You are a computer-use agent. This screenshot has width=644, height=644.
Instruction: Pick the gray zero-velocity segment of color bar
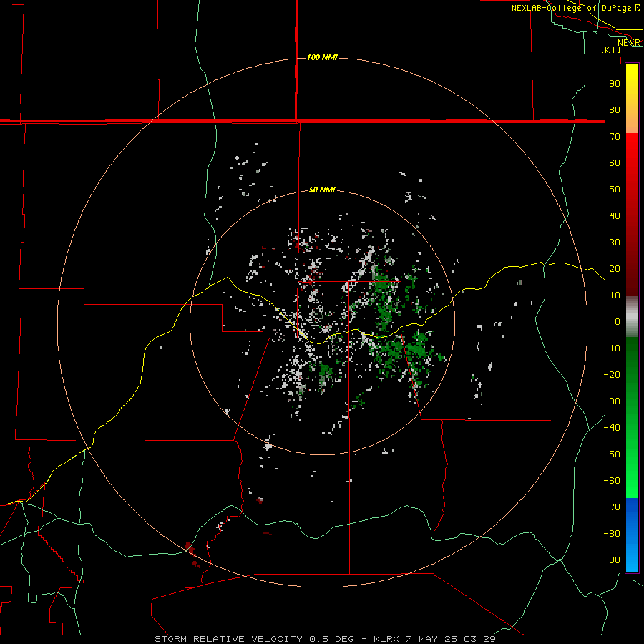tap(632, 317)
